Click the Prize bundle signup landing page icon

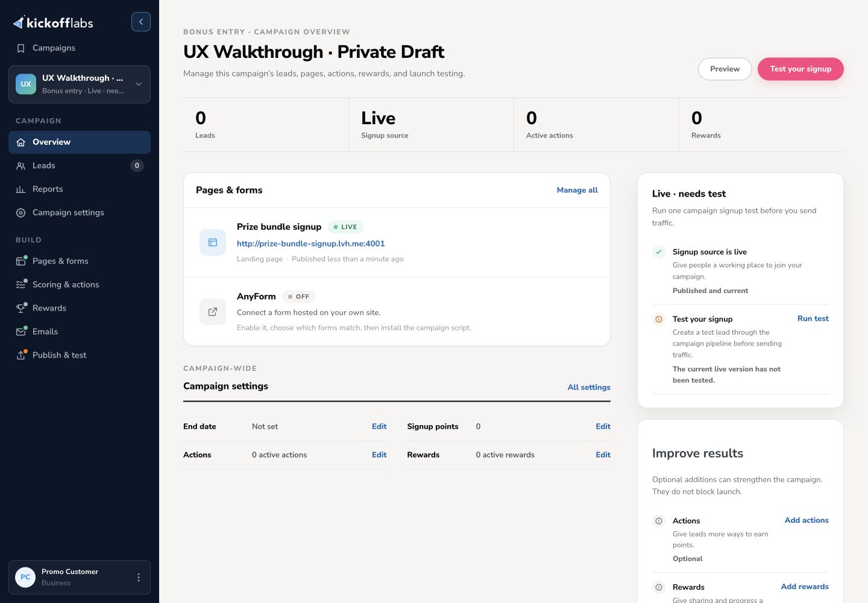click(213, 242)
